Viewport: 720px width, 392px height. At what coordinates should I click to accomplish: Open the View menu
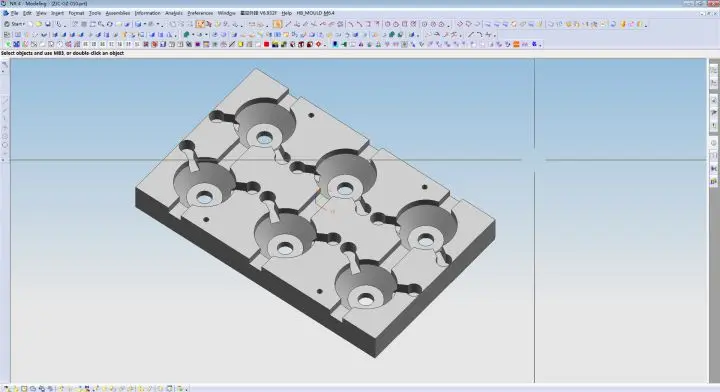(x=41, y=13)
